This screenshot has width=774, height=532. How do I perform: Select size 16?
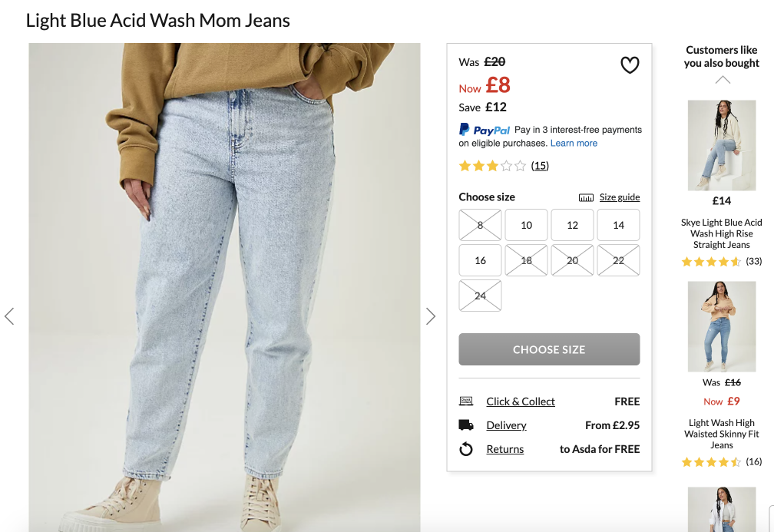click(481, 260)
